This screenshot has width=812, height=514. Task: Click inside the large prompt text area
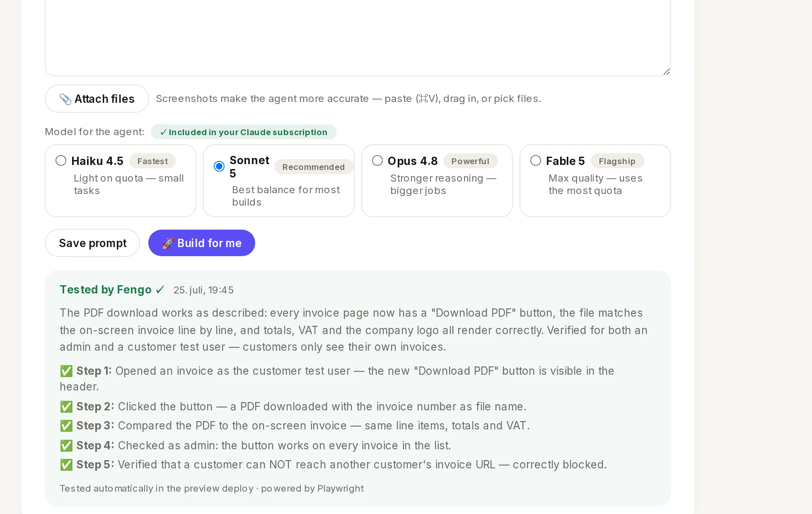pyautogui.click(x=358, y=37)
